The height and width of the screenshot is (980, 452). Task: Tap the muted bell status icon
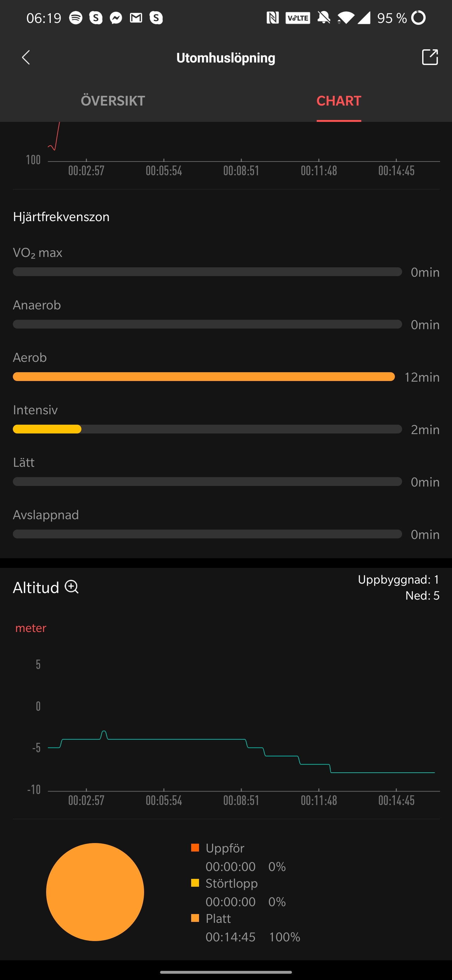tap(324, 18)
